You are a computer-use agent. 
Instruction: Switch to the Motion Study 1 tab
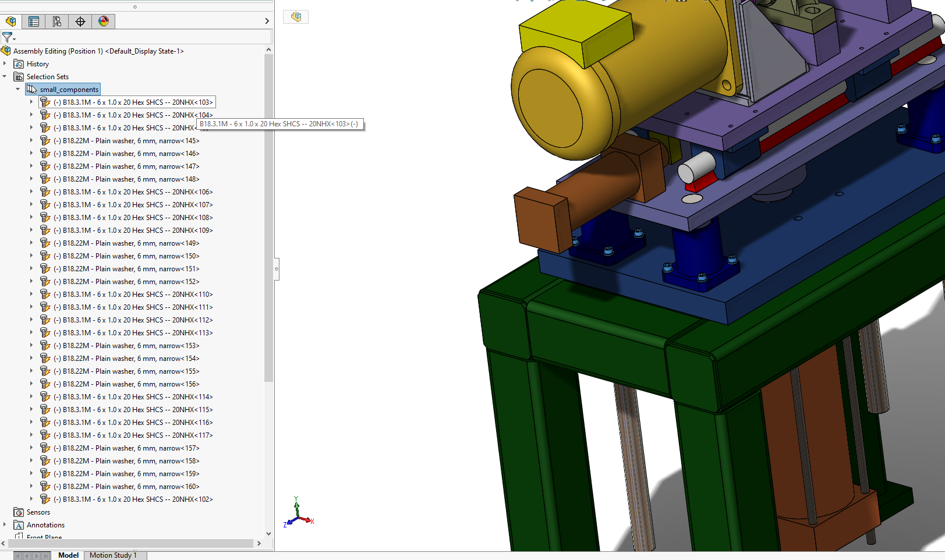point(113,555)
